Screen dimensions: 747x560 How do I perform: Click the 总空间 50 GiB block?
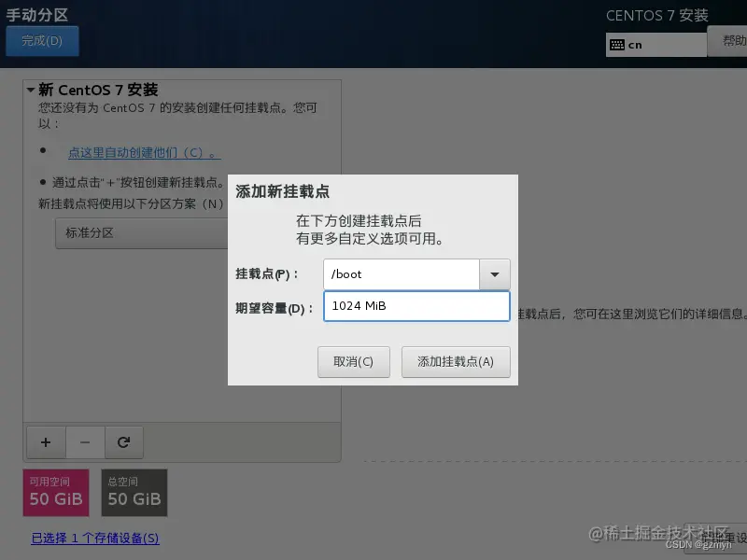pyautogui.click(x=134, y=492)
